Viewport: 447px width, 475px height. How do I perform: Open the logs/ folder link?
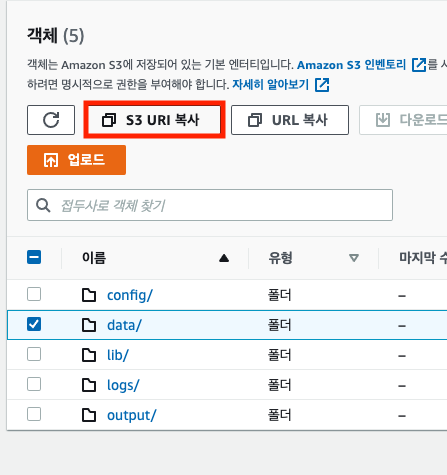coord(123,385)
